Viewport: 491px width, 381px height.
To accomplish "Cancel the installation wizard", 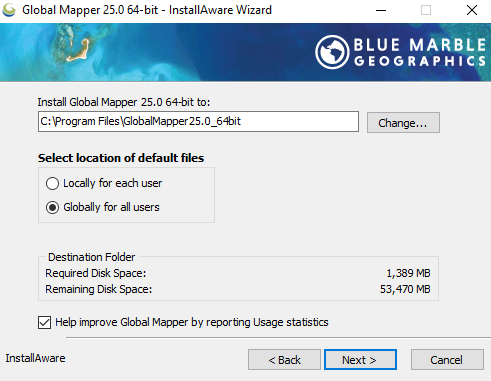I will (x=447, y=360).
